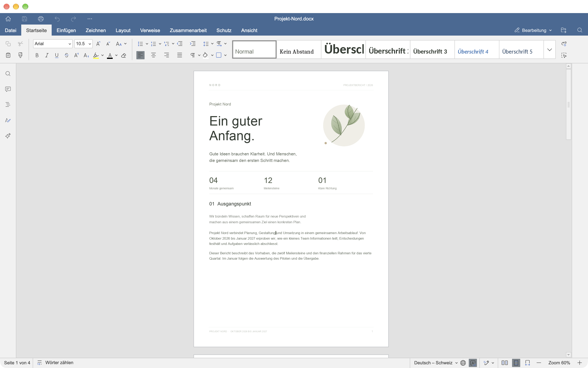Click the Save icon

pyautogui.click(x=24, y=19)
